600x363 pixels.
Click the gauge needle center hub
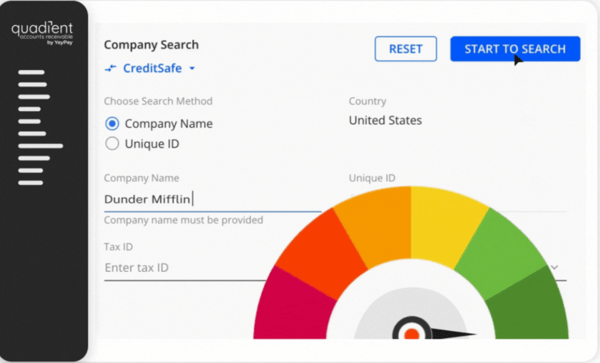[x=411, y=332]
